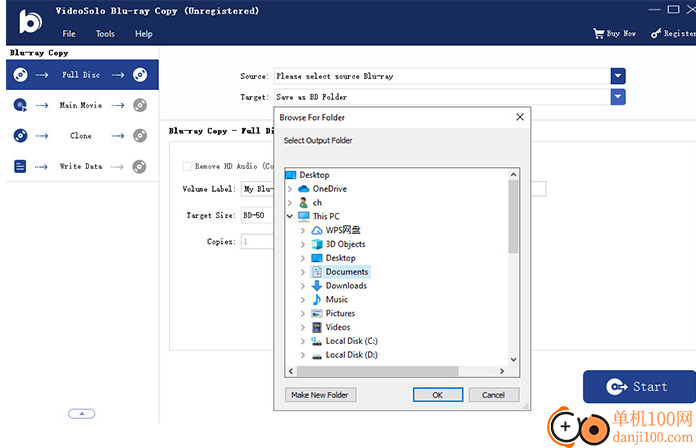Expand the OneDrive tree node

(290, 189)
